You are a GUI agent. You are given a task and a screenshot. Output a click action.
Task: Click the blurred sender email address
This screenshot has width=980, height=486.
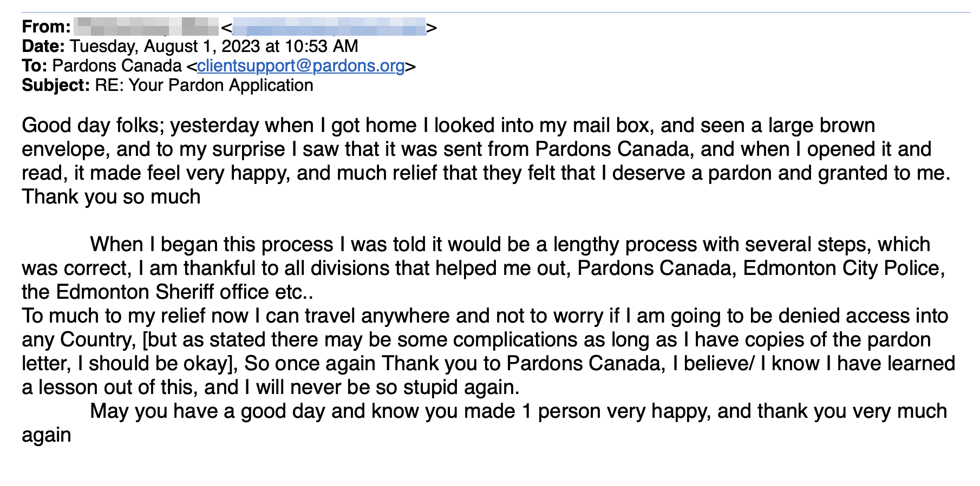(329, 27)
